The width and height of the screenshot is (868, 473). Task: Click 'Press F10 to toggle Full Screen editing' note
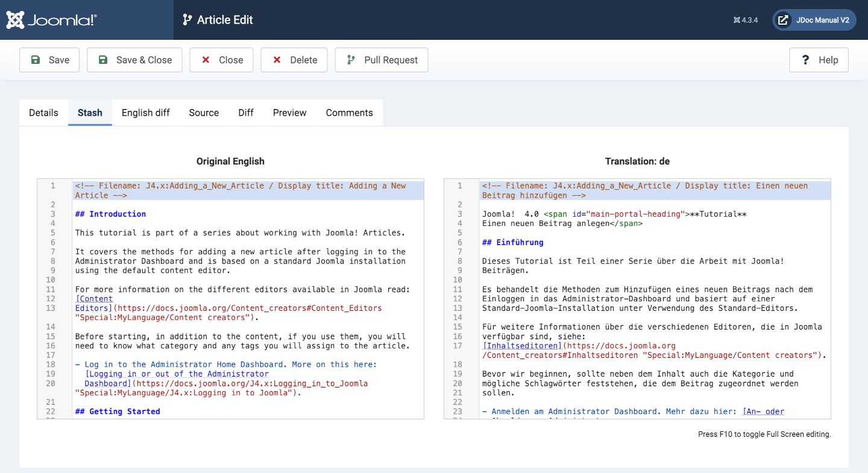(764, 434)
